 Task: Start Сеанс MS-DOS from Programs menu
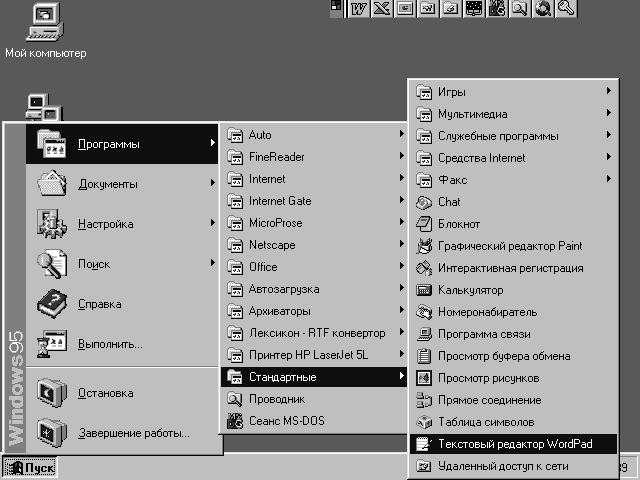pos(313,421)
